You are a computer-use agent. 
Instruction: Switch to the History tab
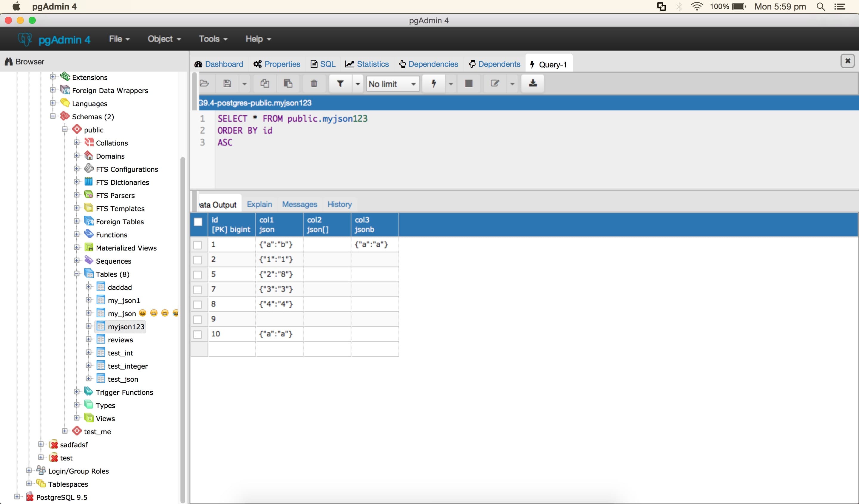339,204
